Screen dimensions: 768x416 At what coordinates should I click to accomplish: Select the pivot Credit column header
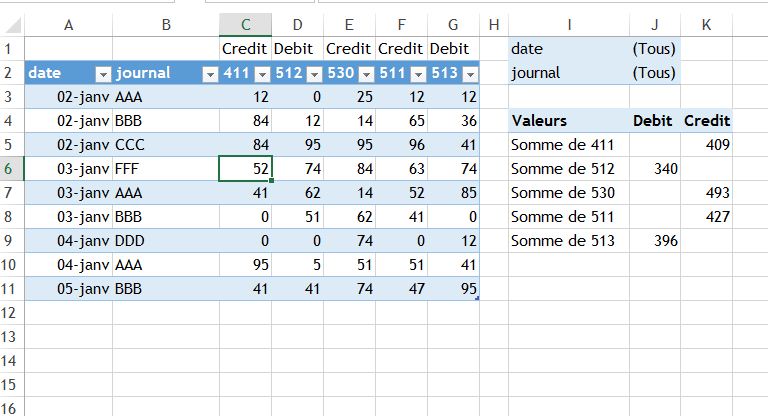pos(706,121)
